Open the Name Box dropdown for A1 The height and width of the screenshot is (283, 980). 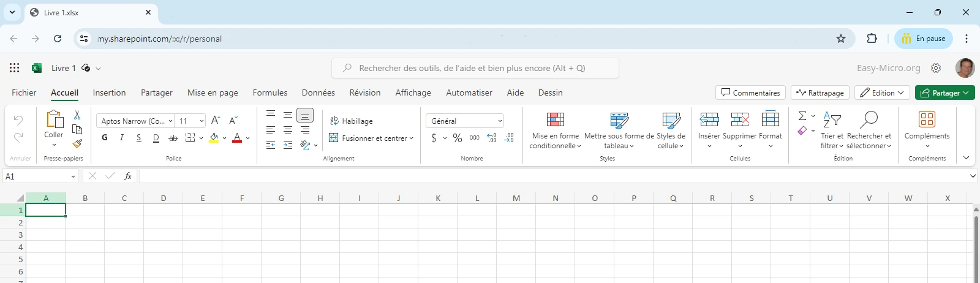click(73, 176)
